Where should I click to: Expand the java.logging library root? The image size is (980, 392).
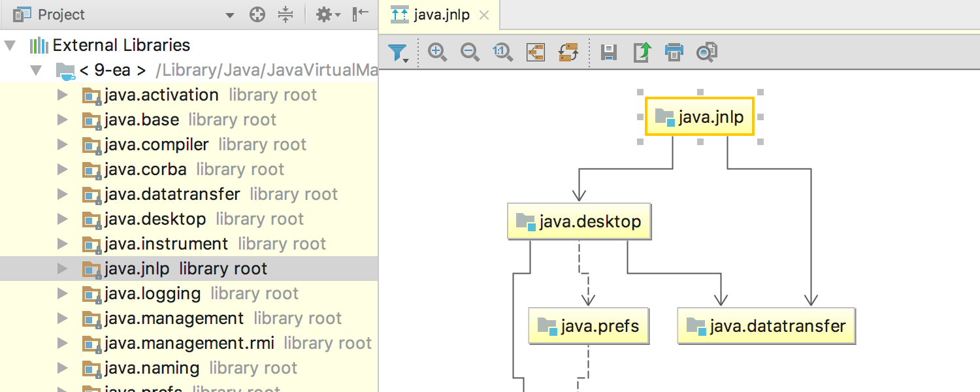click(x=63, y=294)
